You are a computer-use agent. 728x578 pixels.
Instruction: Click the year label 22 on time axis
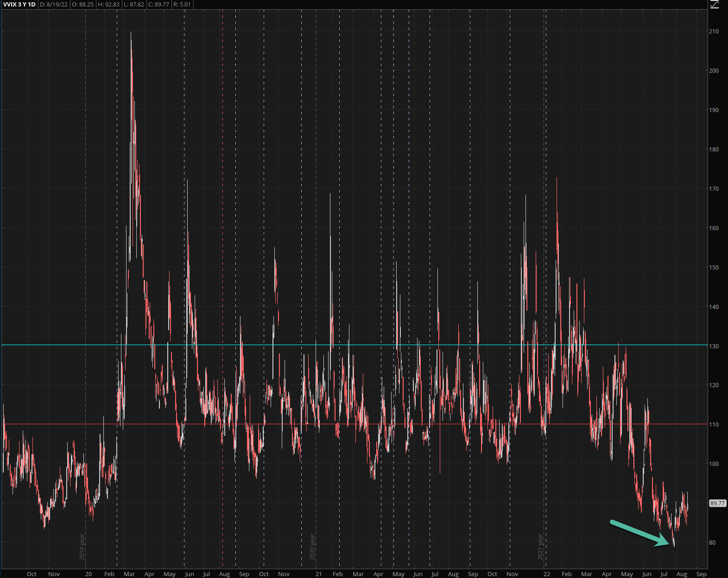click(547, 574)
